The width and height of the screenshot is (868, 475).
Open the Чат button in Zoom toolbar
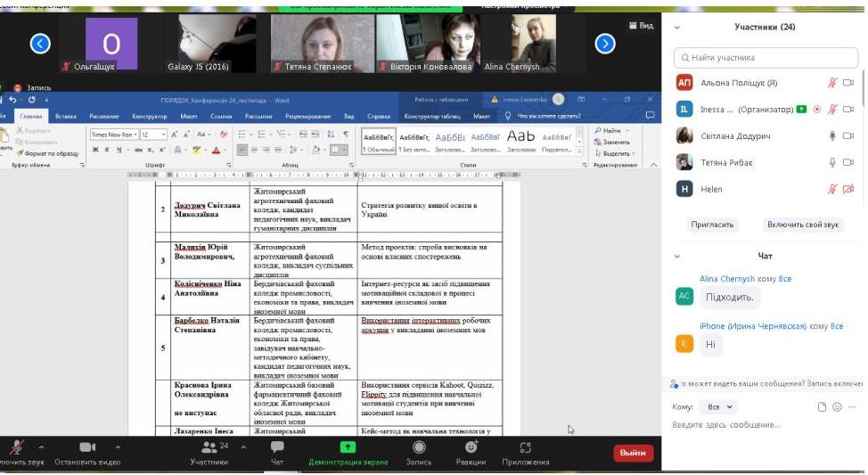coord(277,453)
